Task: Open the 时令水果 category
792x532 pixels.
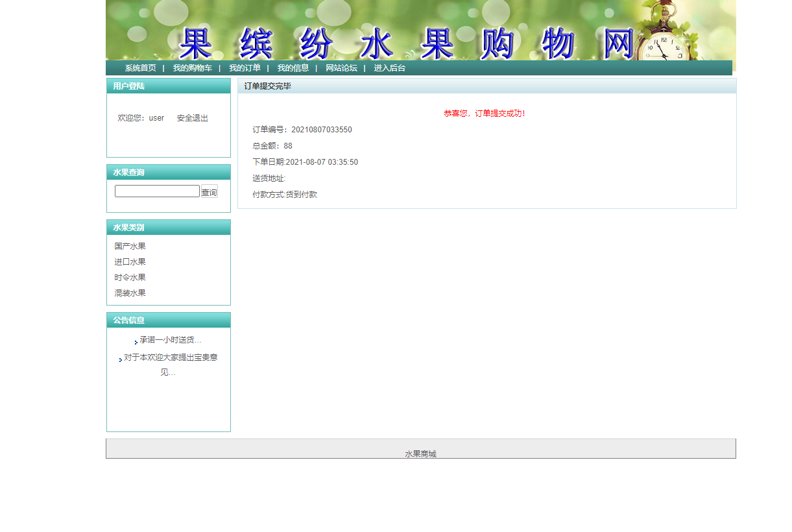Action: coord(129,277)
